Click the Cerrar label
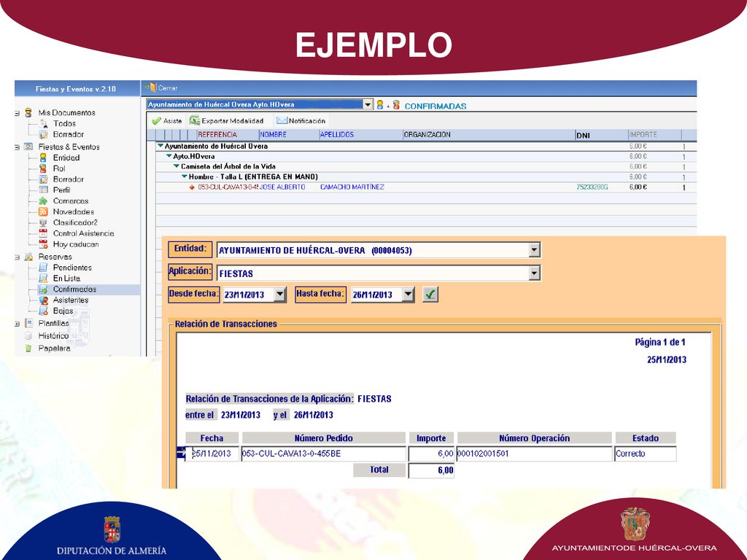 [168, 88]
